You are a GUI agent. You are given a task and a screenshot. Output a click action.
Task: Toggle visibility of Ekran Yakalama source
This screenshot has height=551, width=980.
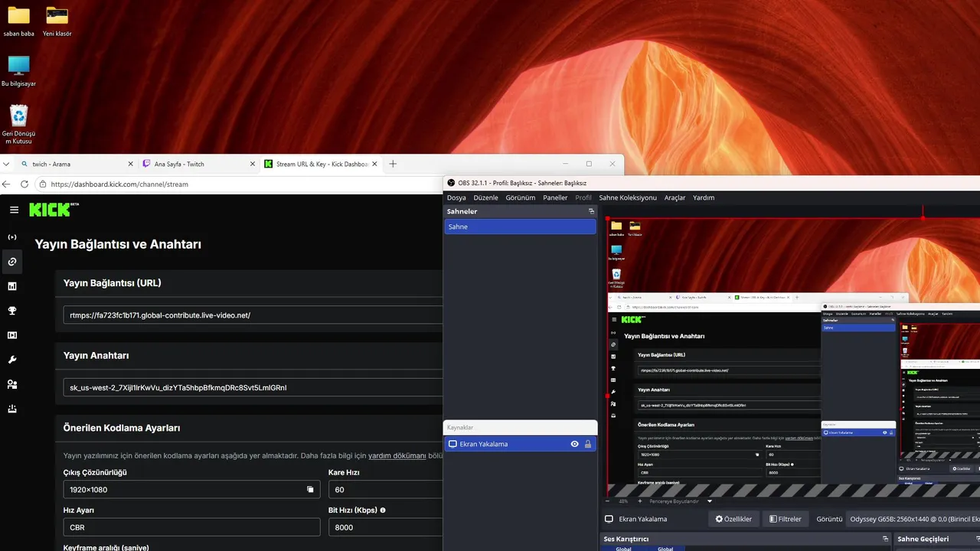click(574, 444)
